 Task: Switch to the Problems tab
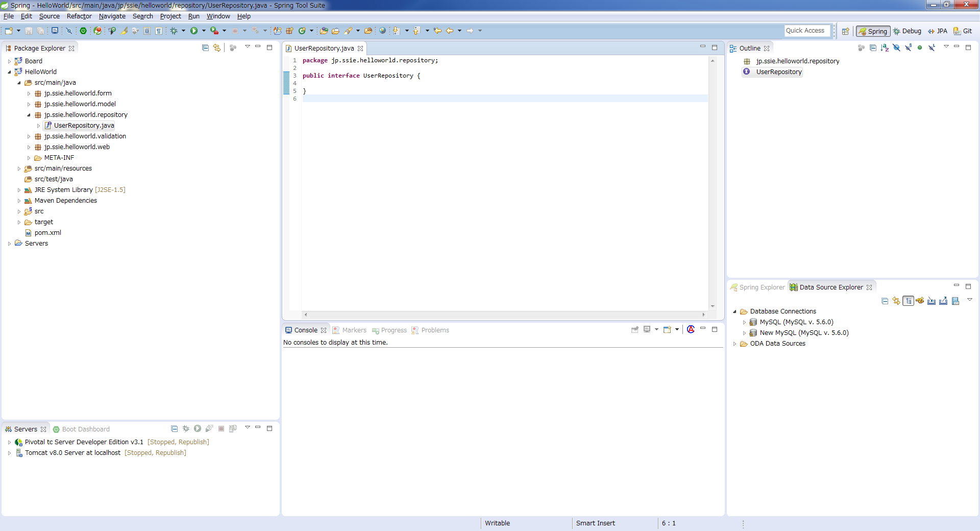(435, 330)
